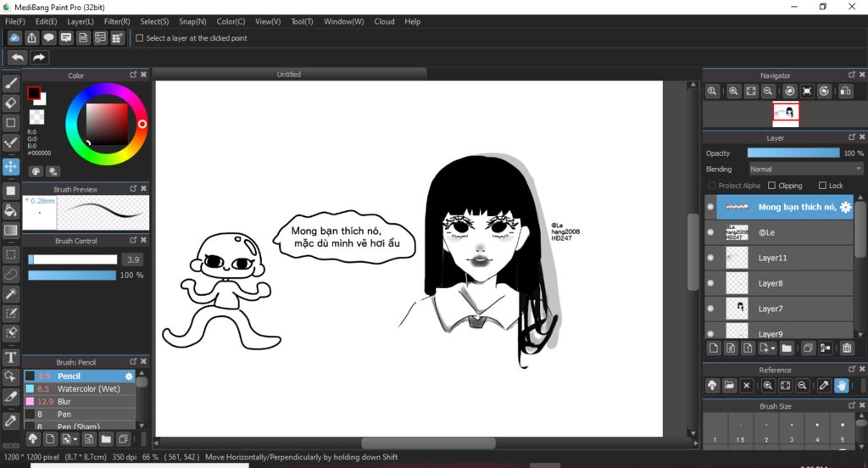This screenshot has width=868, height=468.
Task: Click the foreground color swatch
Action: [33, 93]
